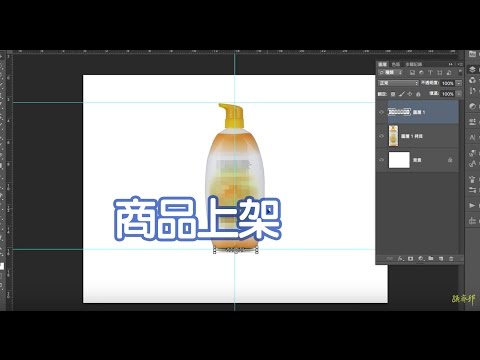Image resolution: width=480 pixels, height=360 pixels.
Task: Switch to the Layers tab in panel
Action: [382, 64]
